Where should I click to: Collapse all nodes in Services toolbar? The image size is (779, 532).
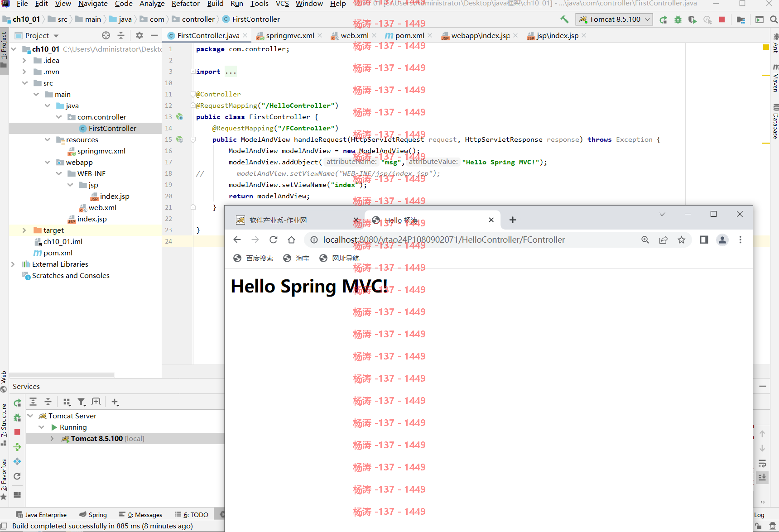(48, 402)
